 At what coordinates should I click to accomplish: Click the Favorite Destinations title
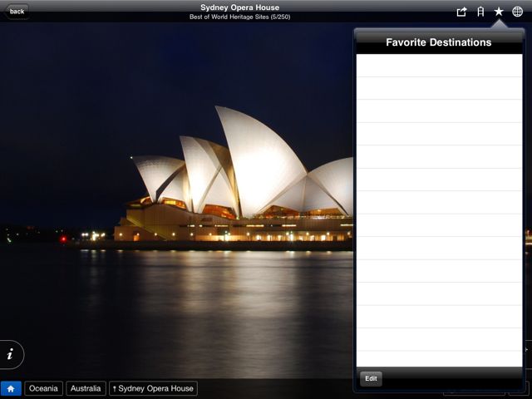coord(439,42)
